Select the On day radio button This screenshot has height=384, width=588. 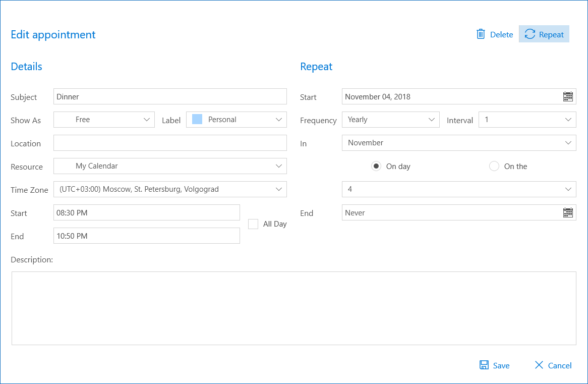(x=376, y=166)
